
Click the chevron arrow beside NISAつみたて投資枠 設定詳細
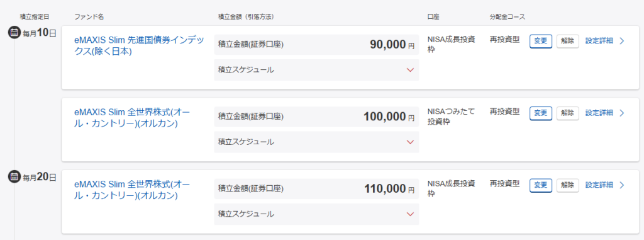[x=621, y=113]
